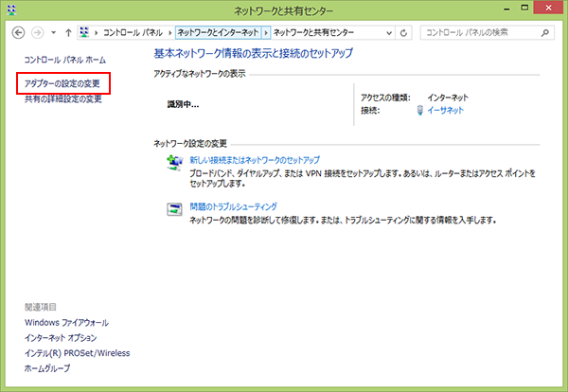The image size is (568, 392).
Task: Open the address bar history dropdown
Action: (389, 33)
